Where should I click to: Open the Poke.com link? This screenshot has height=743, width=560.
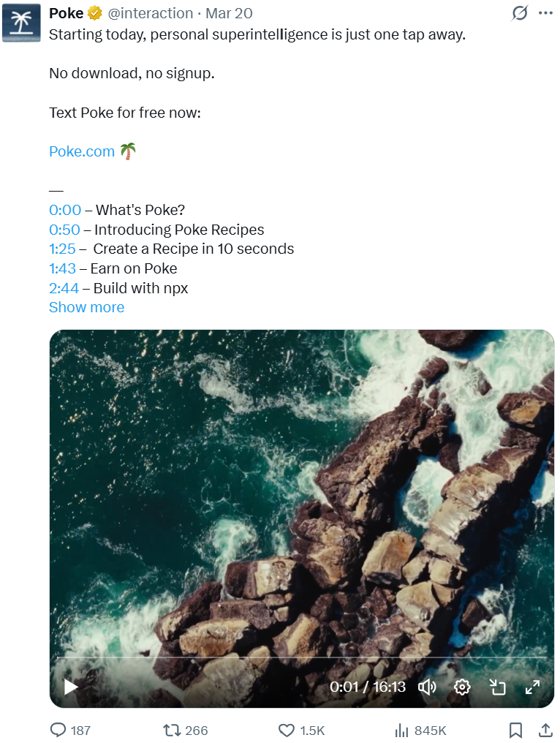point(82,151)
